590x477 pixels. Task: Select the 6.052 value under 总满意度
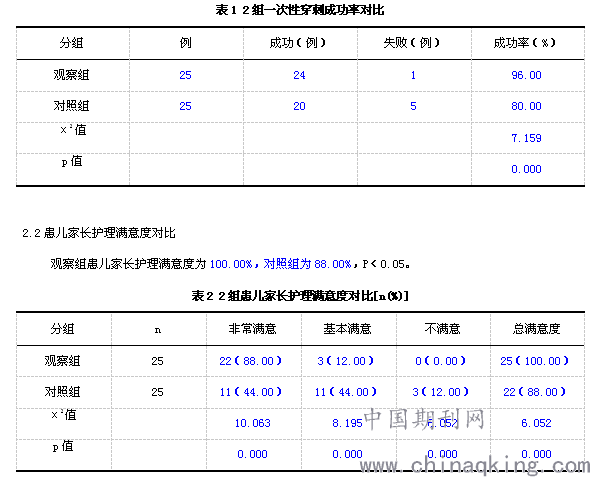[x=536, y=423]
